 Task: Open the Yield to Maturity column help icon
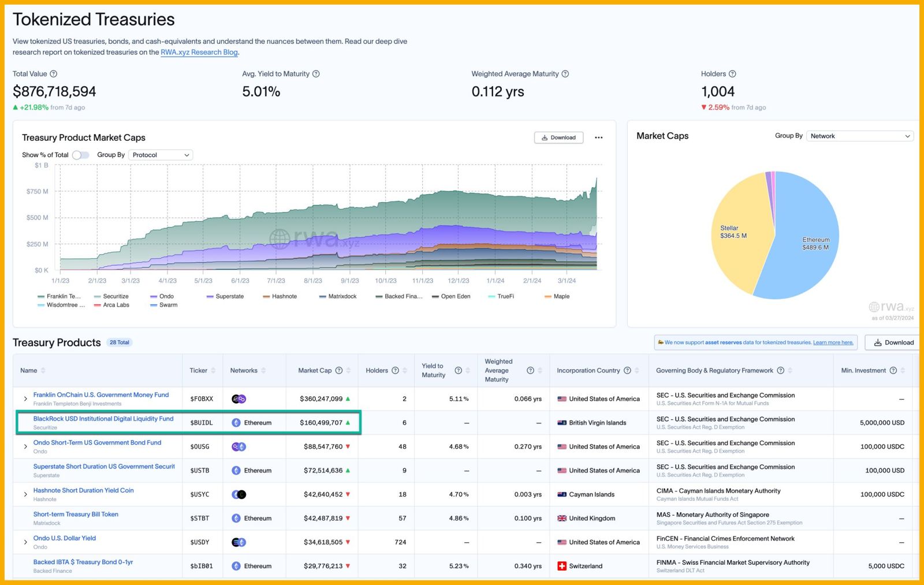pos(458,371)
